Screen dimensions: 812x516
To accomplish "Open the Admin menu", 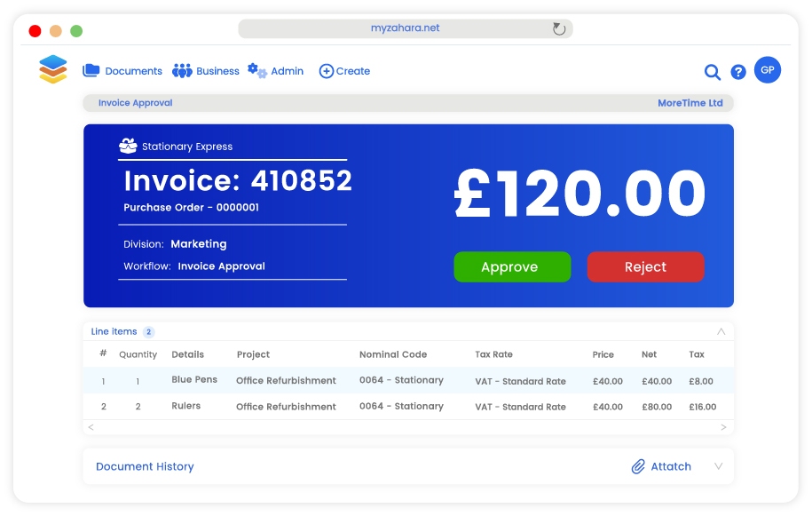I will pyautogui.click(x=287, y=71).
